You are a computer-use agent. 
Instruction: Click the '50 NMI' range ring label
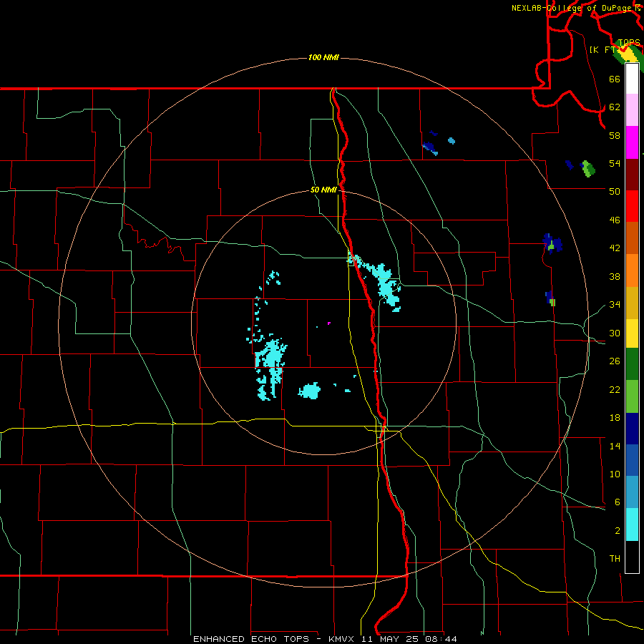(323, 190)
